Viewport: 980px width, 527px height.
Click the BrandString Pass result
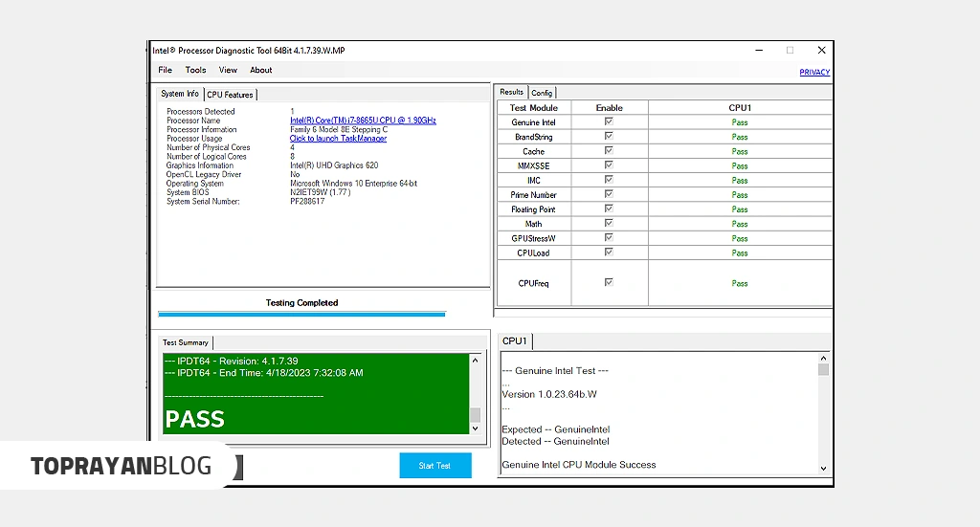click(x=740, y=137)
